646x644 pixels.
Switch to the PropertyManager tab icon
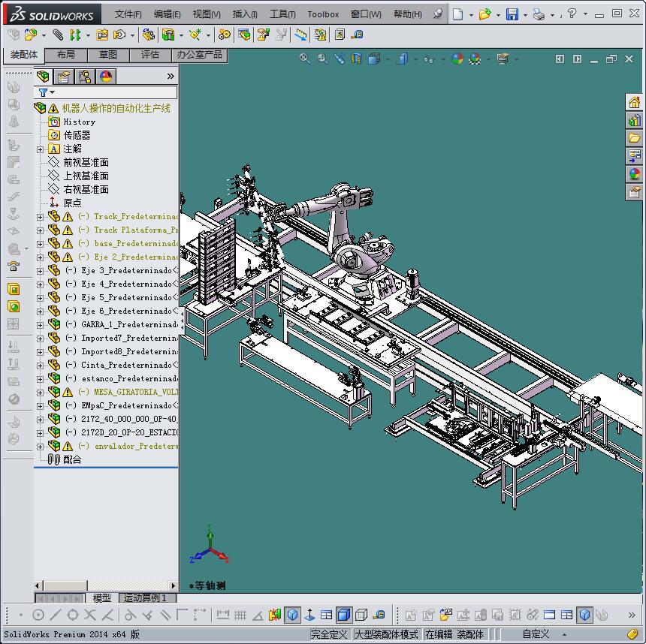(65, 77)
